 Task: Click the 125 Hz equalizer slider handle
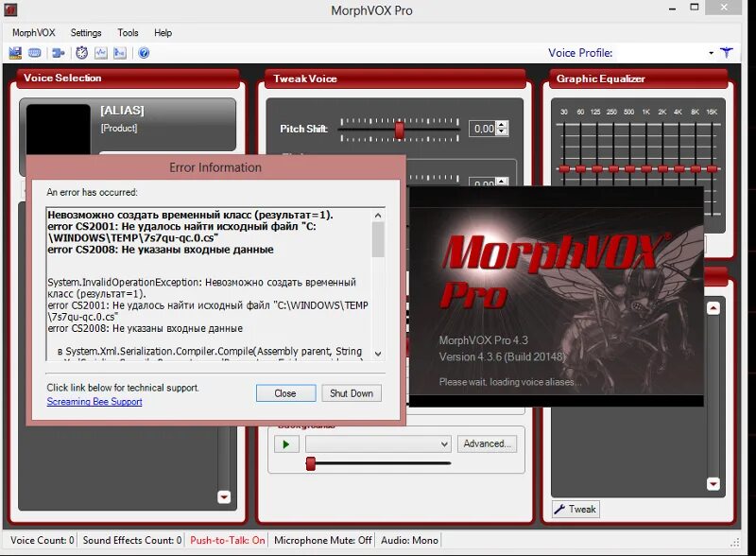597,169
